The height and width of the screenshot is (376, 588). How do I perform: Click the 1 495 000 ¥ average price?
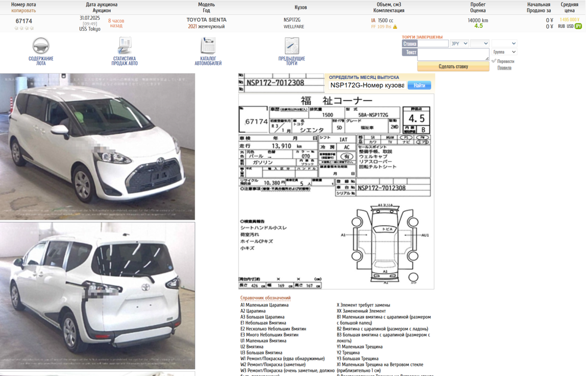coord(569,20)
